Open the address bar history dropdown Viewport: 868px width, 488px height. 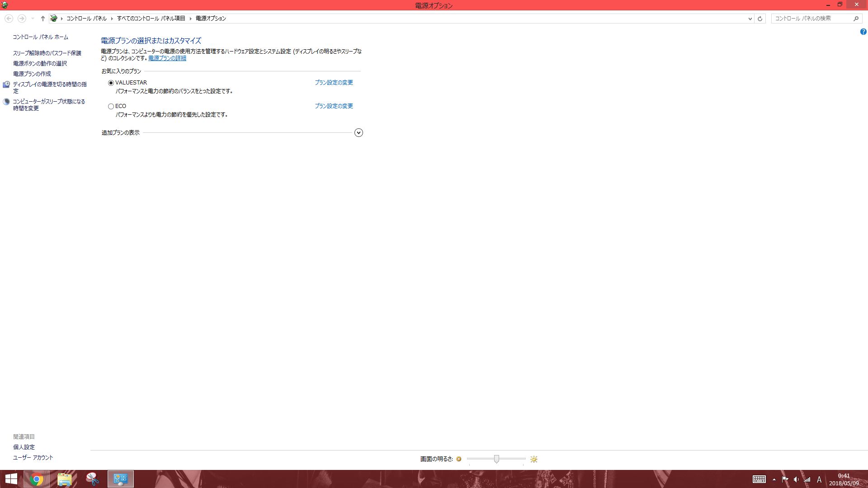[x=750, y=19]
